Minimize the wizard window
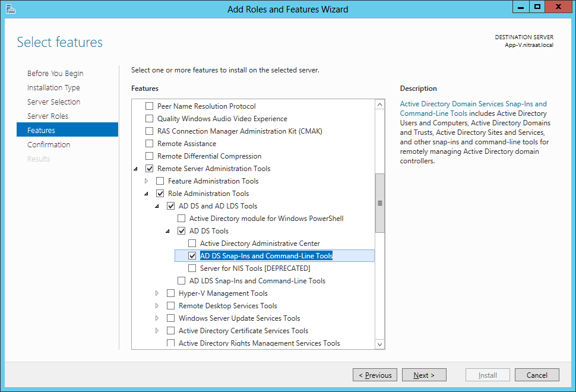The image size is (576, 392). point(521,7)
